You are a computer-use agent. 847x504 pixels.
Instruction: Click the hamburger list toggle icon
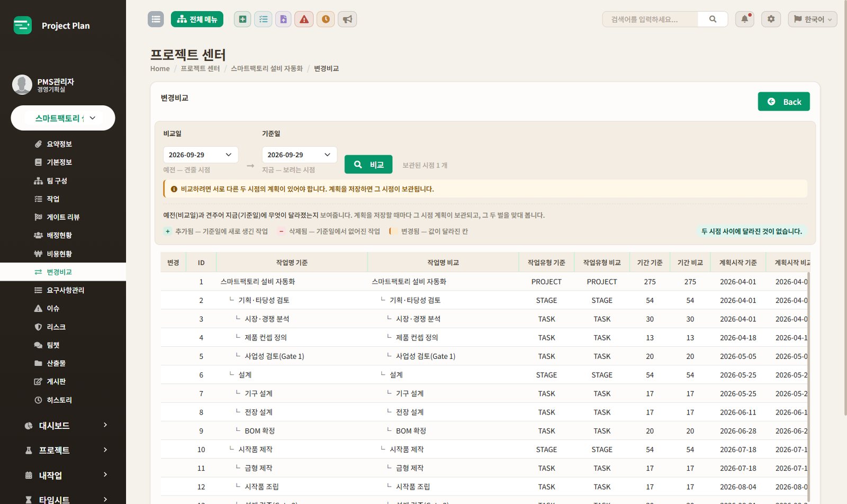156,19
